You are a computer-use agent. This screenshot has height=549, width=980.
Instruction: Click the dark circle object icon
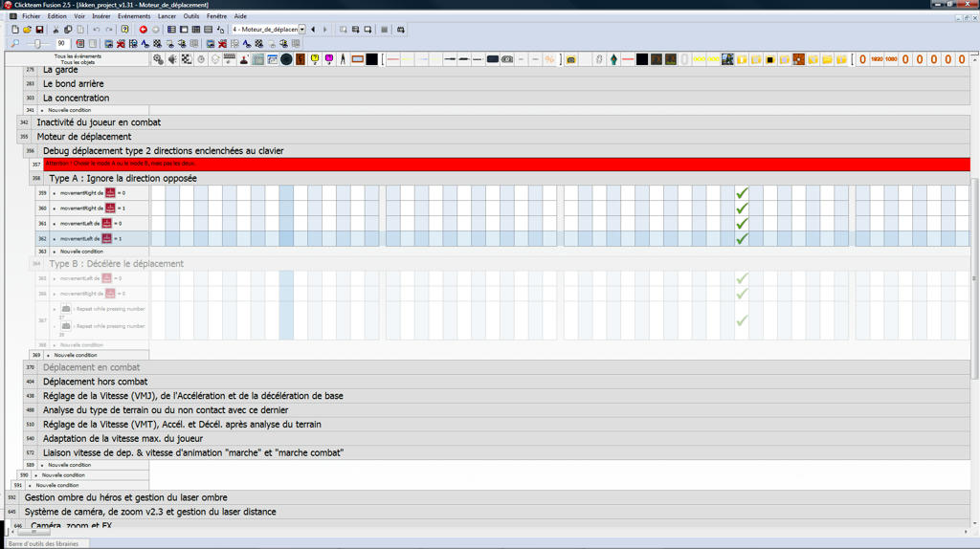coord(286,59)
